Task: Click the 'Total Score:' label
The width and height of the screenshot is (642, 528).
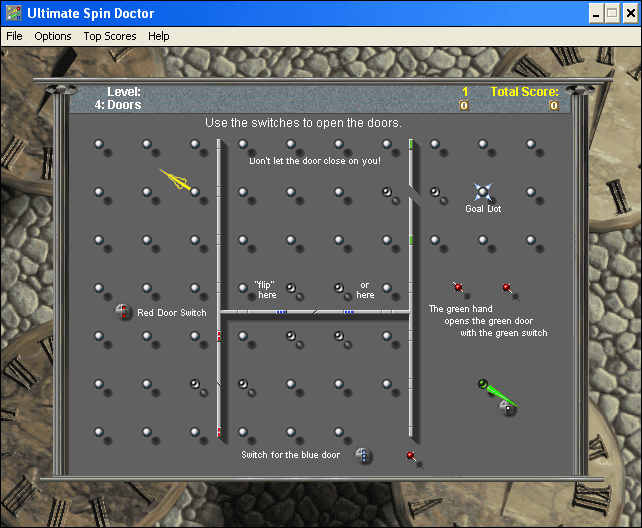Action: pos(524,91)
